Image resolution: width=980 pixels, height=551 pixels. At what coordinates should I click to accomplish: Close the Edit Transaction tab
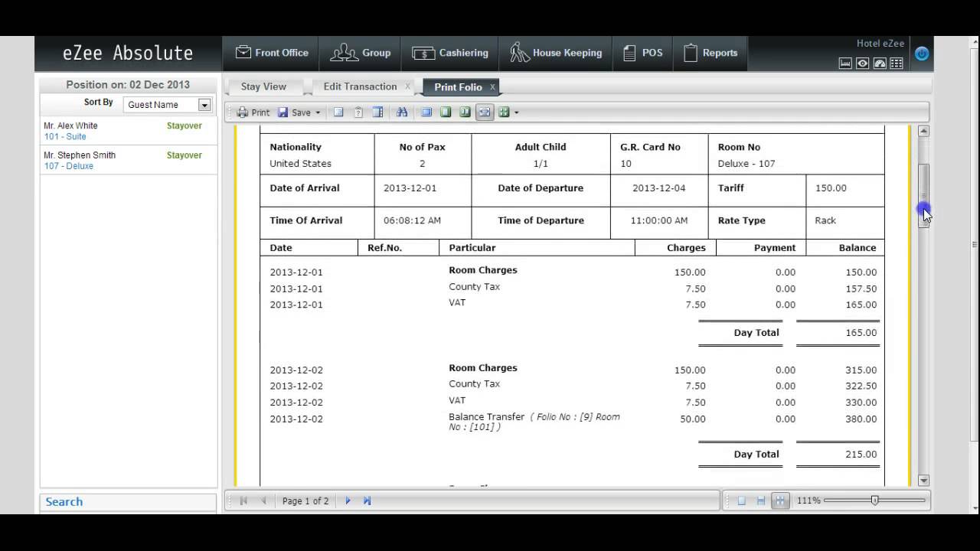coord(407,86)
